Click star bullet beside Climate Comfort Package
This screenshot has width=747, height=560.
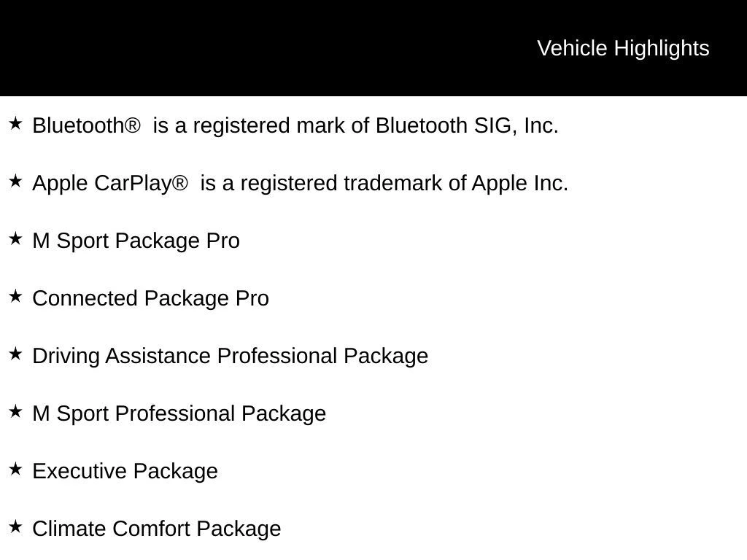click(x=15, y=527)
